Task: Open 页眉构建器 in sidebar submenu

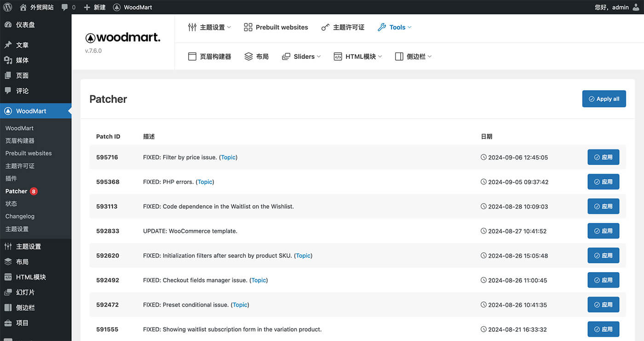Action: 20,141
